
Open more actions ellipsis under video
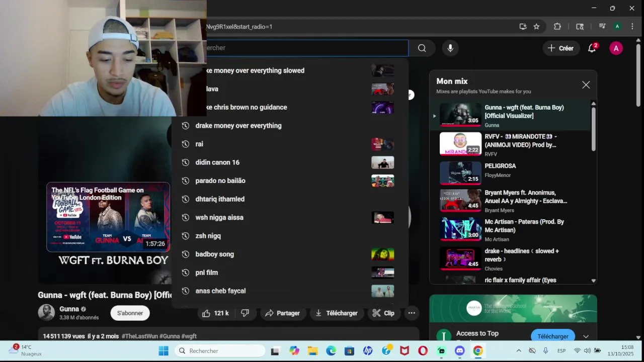pos(412,313)
